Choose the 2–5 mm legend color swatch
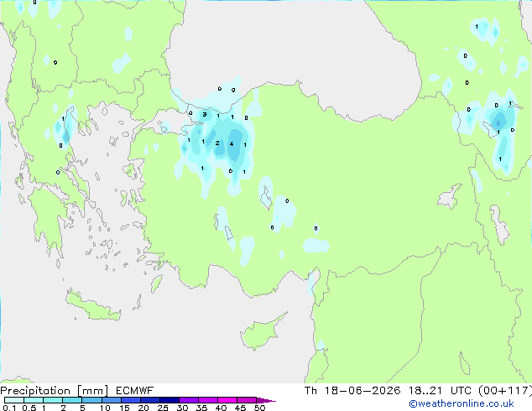Viewport: 532px width, 411px height. 72,400
